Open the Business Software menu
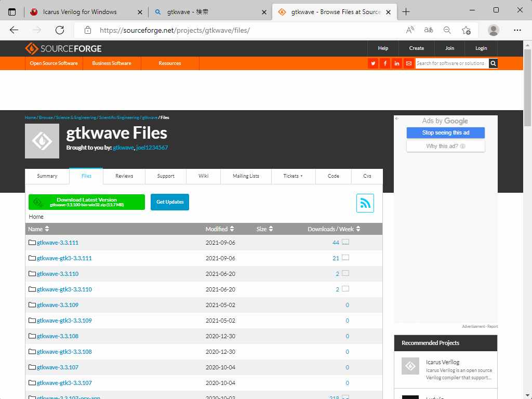 pos(112,63)
